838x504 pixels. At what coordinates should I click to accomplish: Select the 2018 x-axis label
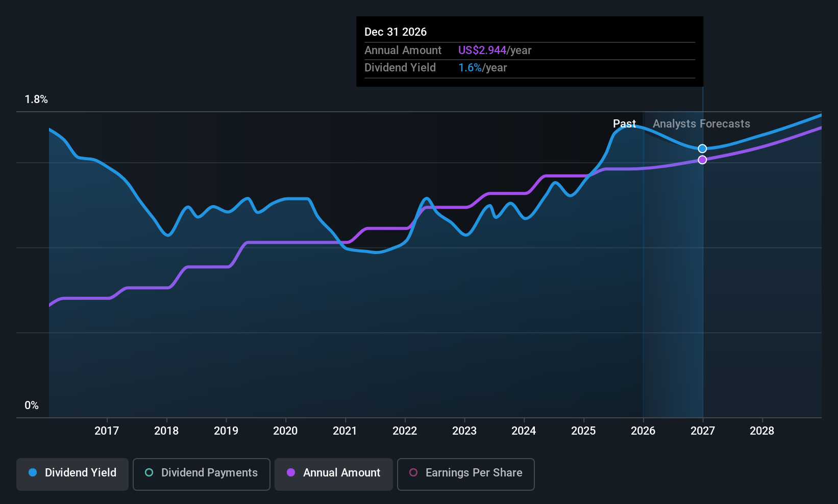pyautogui.click(x=166, y=431)
